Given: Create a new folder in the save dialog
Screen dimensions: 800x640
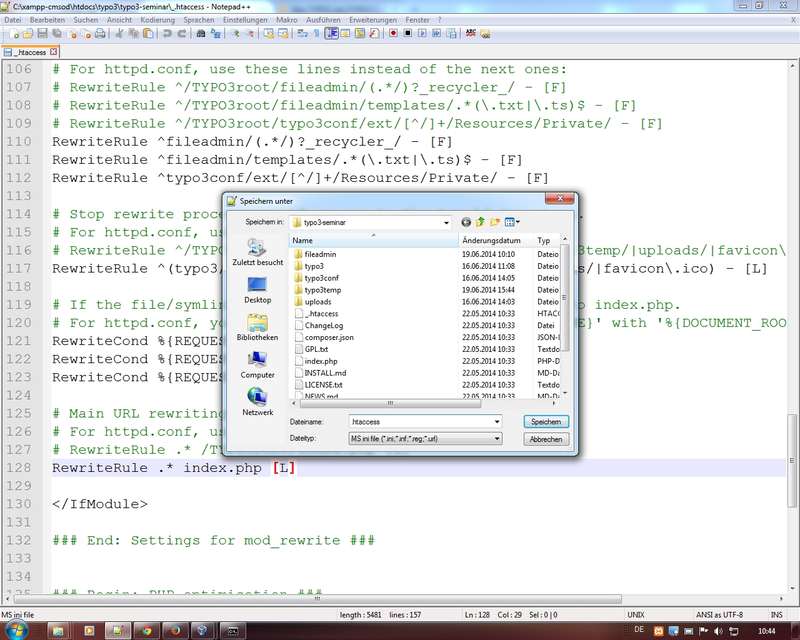Looking at the screenshot, I should tap(495, 222).
